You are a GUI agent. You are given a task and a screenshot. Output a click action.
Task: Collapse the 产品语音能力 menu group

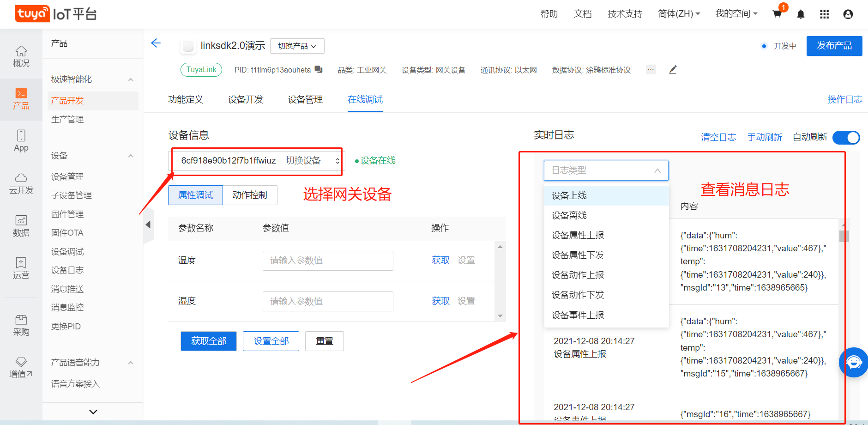pos(131,363)
